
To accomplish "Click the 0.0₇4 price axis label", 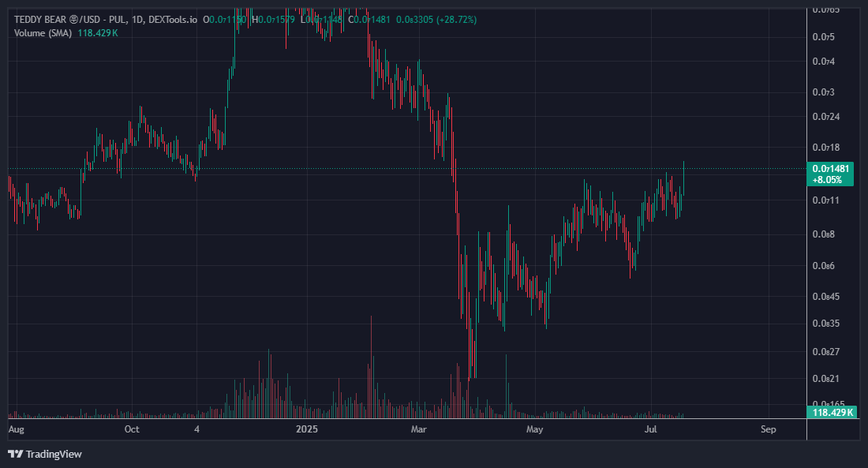I will click(x=823, y=62).
